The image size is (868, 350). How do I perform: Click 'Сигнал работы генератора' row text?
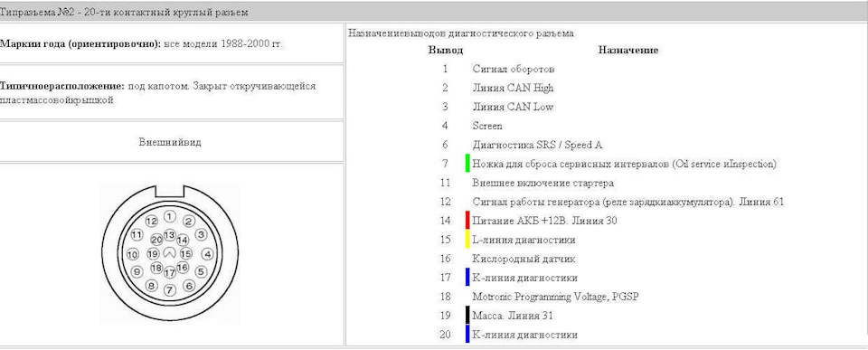(628, 203)
